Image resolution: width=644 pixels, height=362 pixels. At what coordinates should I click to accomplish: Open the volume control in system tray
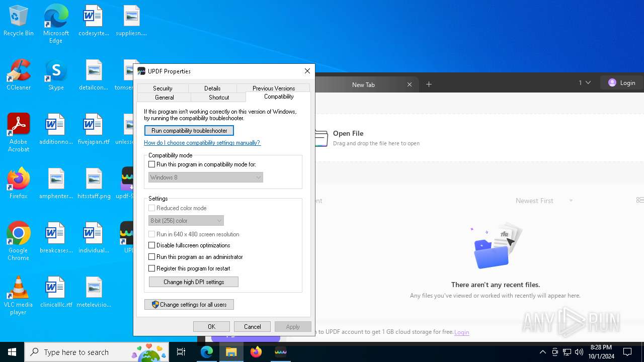tap(579, 352)
